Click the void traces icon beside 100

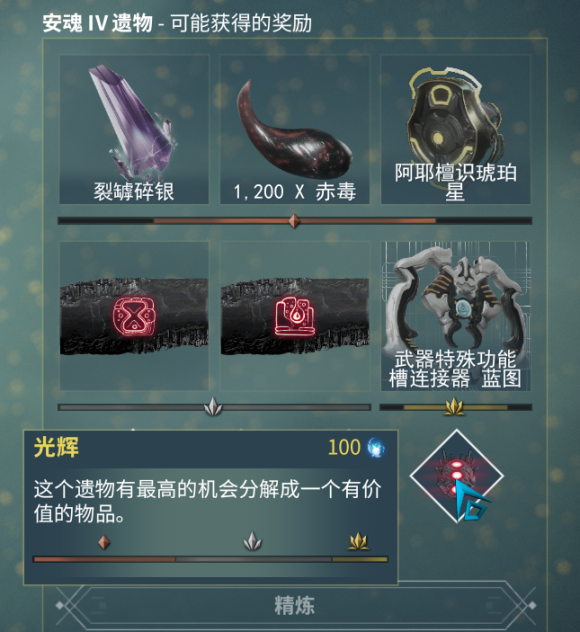point(376,448)
